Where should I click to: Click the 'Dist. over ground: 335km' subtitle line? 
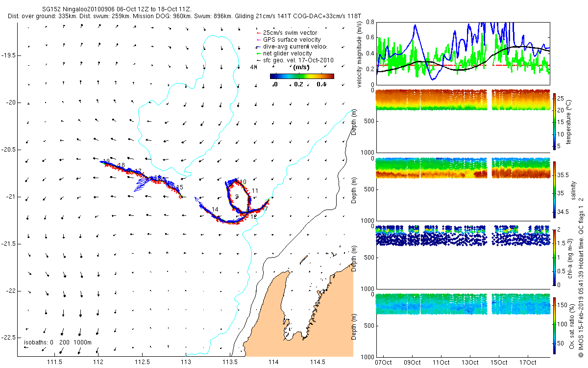[184, 16]
